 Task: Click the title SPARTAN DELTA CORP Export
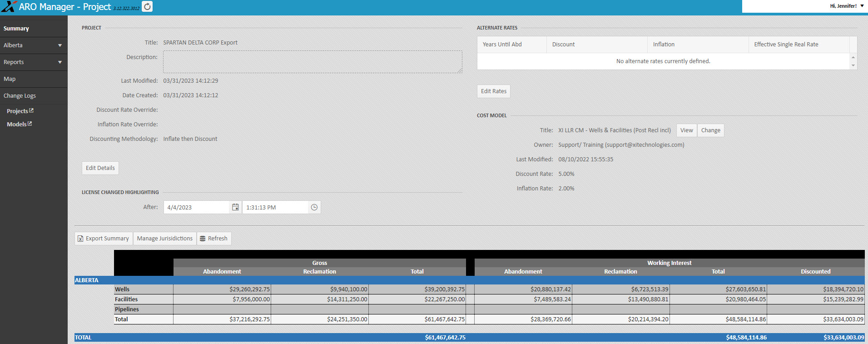(200, 43)
